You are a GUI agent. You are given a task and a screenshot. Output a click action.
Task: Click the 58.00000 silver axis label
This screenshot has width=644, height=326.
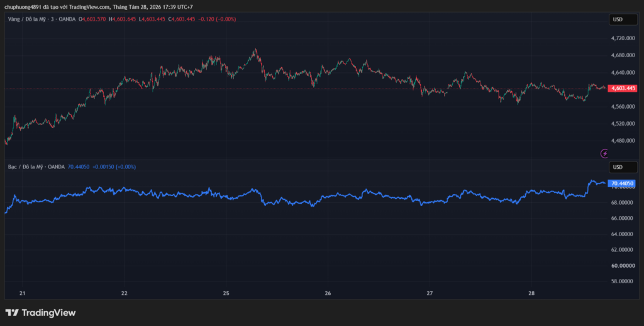[x=623, y=281]
